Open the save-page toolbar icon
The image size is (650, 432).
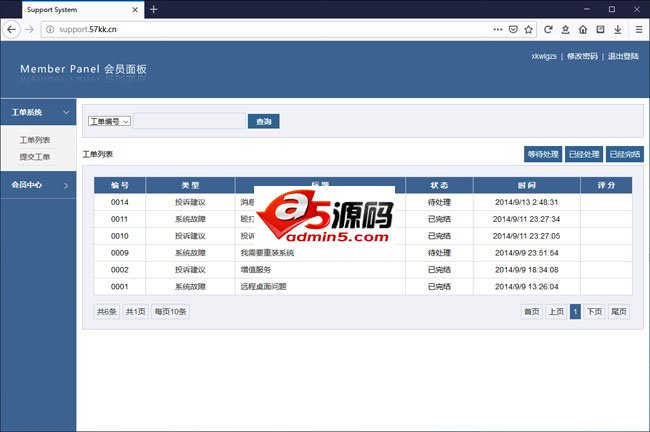coord(600,29)
